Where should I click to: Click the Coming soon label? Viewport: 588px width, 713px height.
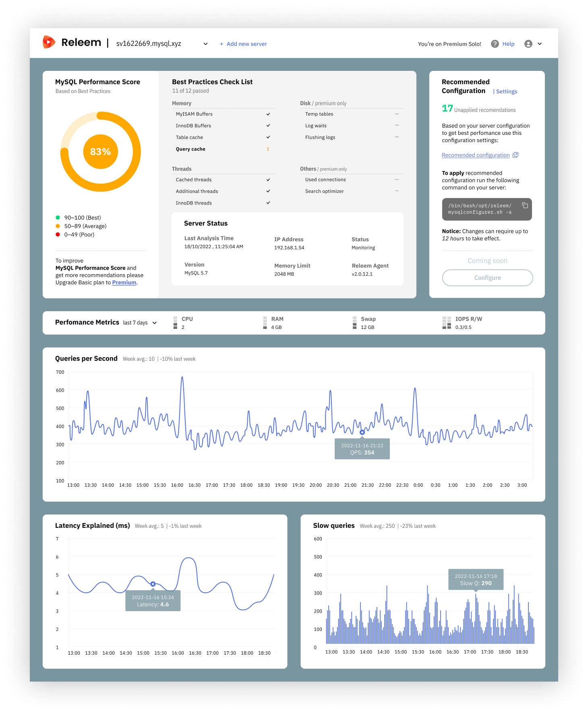pyautogui.click(x=487, y=261)
